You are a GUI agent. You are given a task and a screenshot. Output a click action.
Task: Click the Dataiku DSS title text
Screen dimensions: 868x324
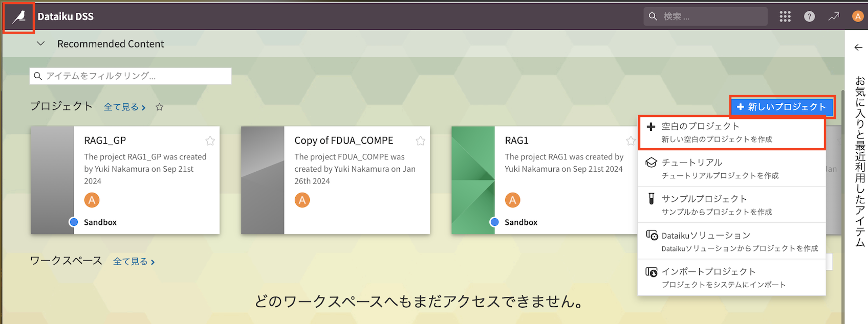pyautogui.click(x=66, y=16)
